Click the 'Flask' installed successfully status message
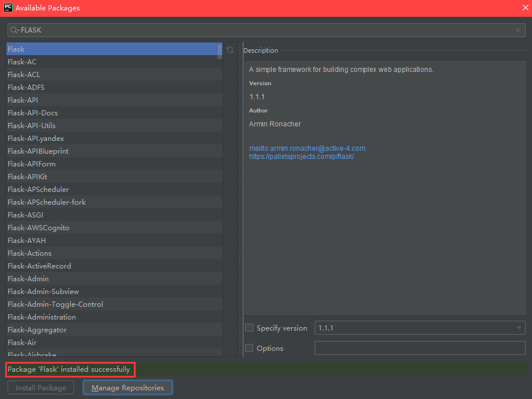The height and width of the screenshot is (399, 532). [69, 369]
